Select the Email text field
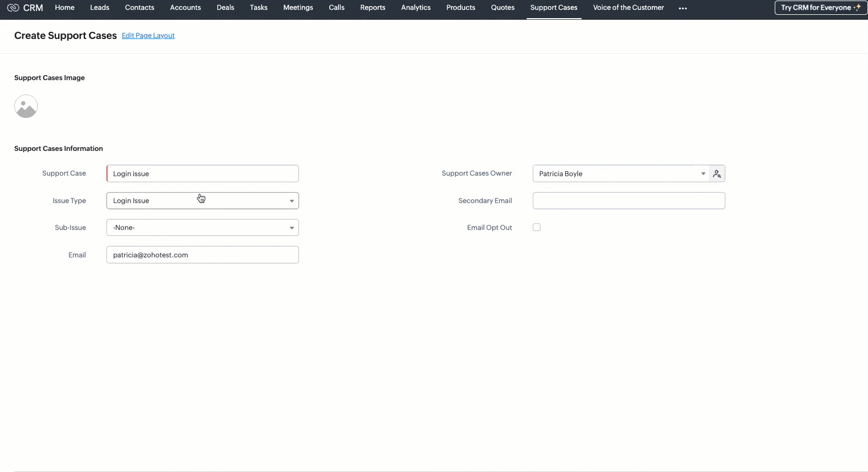The height and width of the screenshot is (472, 868). (202, 255)
